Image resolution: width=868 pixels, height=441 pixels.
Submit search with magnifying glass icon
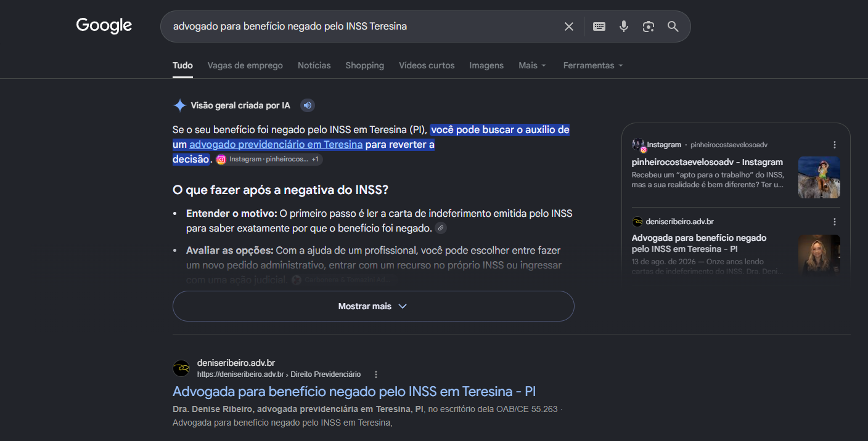click(x=673, y=26)
